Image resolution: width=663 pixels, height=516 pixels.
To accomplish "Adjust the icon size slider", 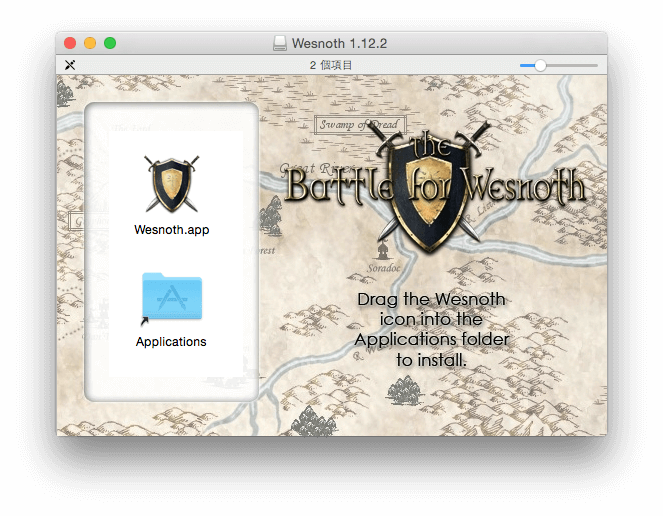I will [559, 66].
